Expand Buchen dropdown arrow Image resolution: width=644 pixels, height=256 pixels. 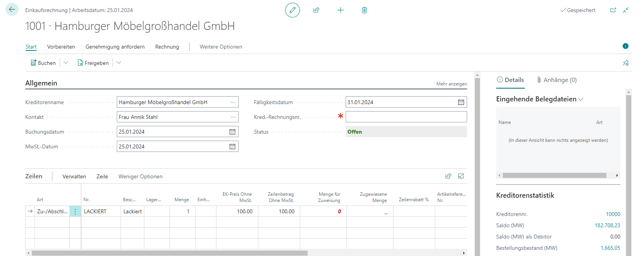click(66, 63)
